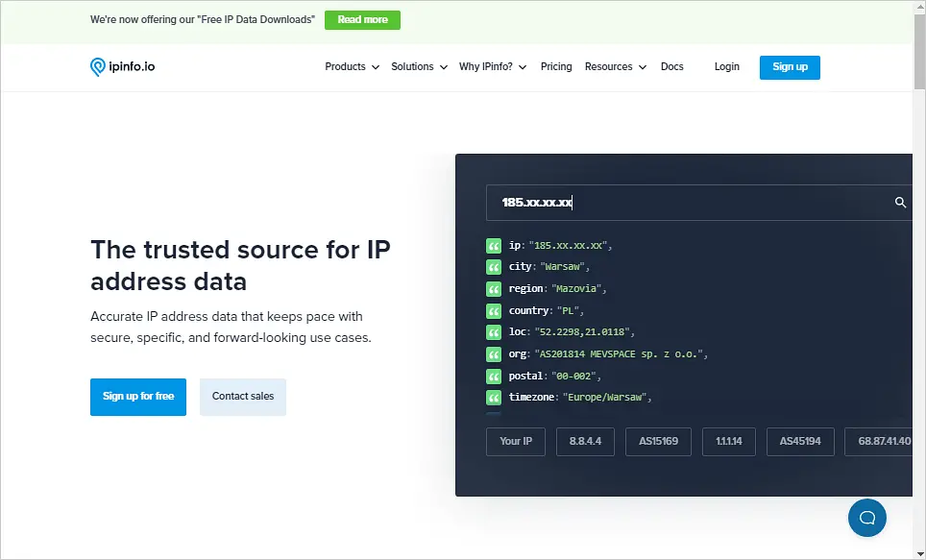Click Sign up for free button
The image size is (926, 560).
click(138, 397)
